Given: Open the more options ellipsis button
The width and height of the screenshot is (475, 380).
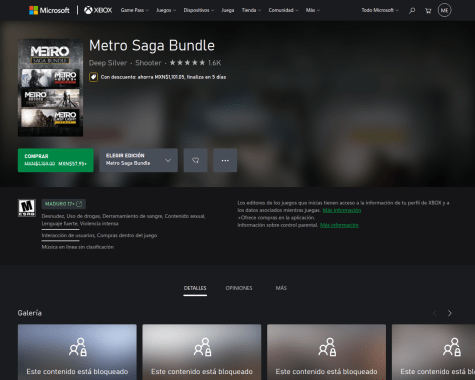Looking at the screenshot, I should tap(225, 160).
